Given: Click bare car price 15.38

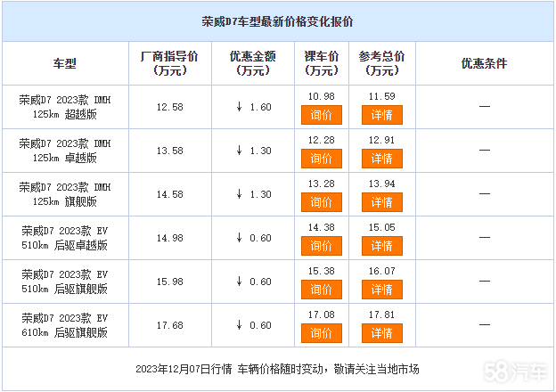Looking at the screenshot, I should click(x=322, y=271).
